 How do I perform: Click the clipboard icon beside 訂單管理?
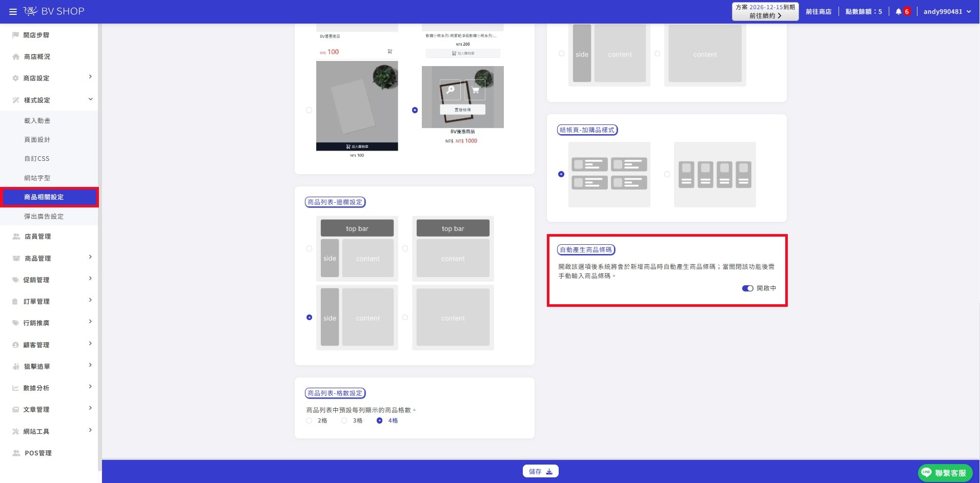click(x=15, y=302)
